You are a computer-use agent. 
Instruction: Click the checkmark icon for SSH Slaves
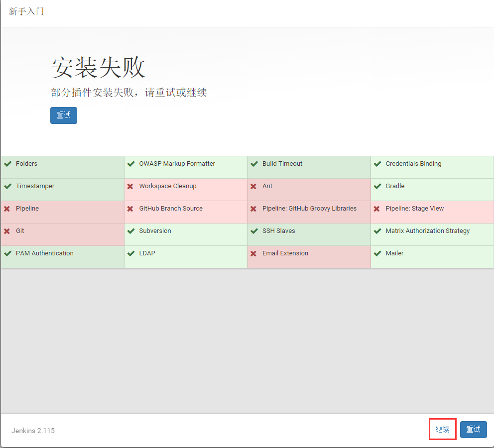[254, 231]
